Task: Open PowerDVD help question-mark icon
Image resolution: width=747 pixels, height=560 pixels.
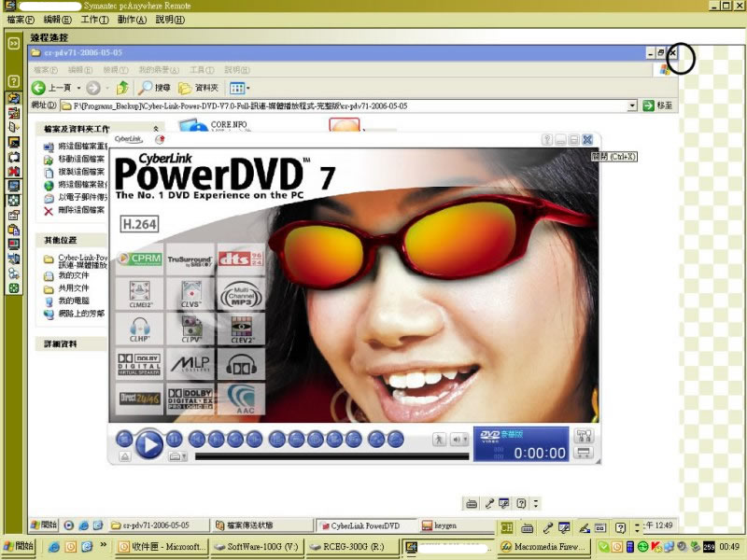Action: click(x=547, y=139)
